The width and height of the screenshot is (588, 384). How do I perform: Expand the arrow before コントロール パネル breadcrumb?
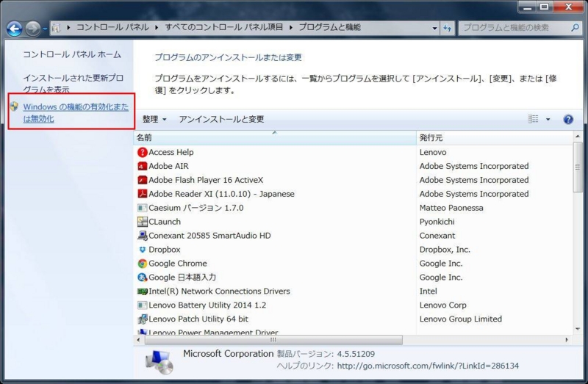[x=68, y=27]
